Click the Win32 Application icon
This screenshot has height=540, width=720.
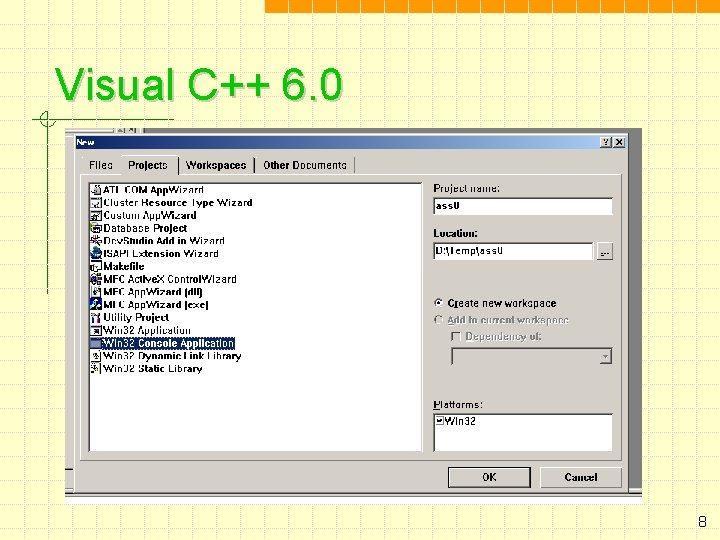pos(96,330)
